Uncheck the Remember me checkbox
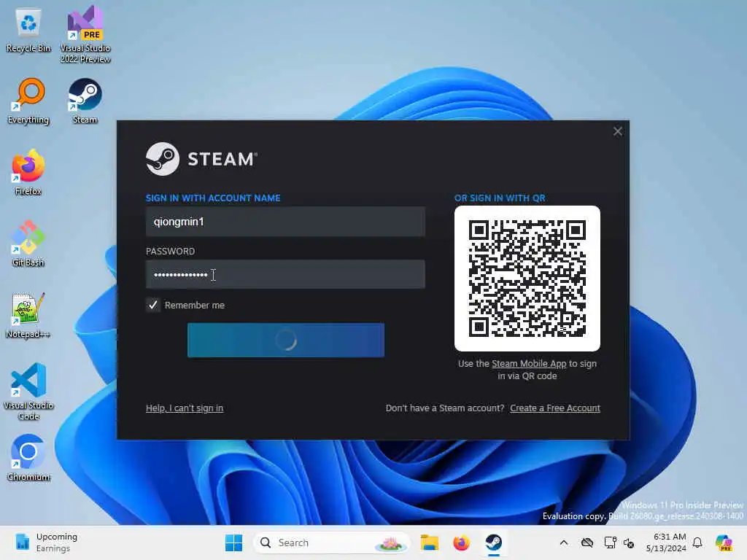This screenshot has height=560, width=747. click(153, 305)
